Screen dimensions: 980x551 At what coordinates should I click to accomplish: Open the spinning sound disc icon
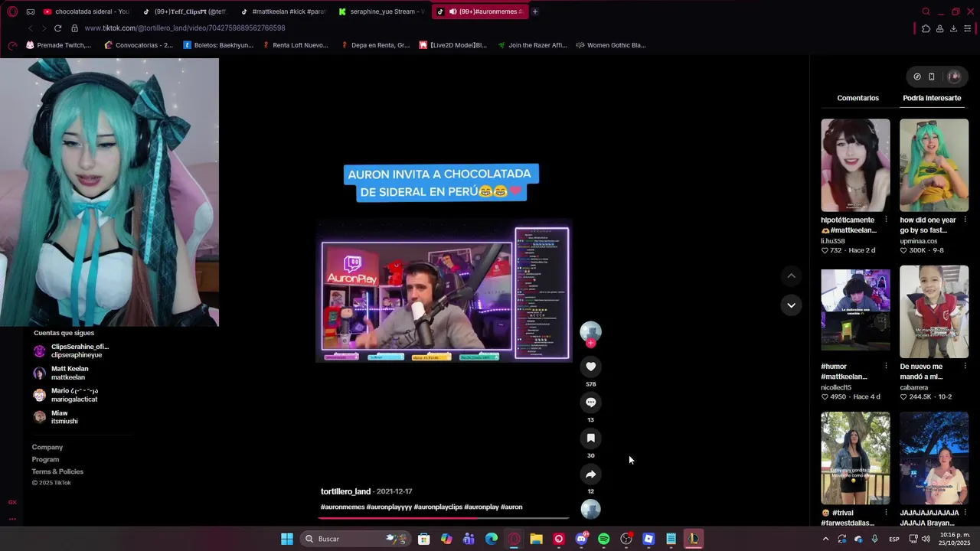pos(590,509)
